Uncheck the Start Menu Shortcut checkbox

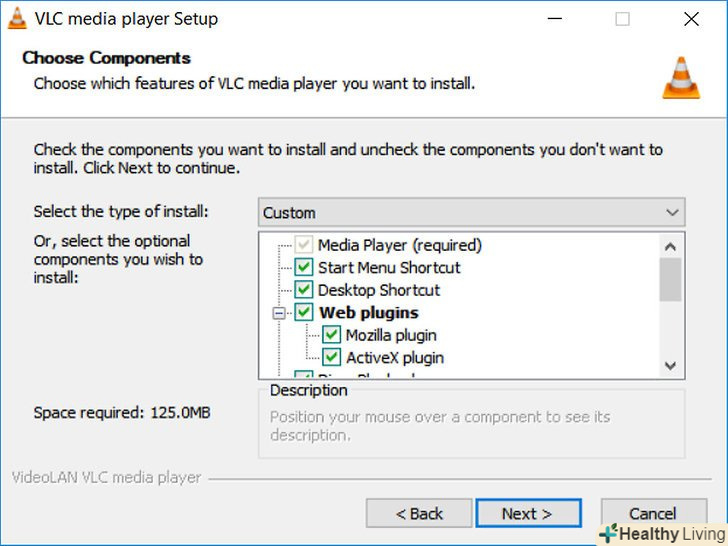[304, 268]
